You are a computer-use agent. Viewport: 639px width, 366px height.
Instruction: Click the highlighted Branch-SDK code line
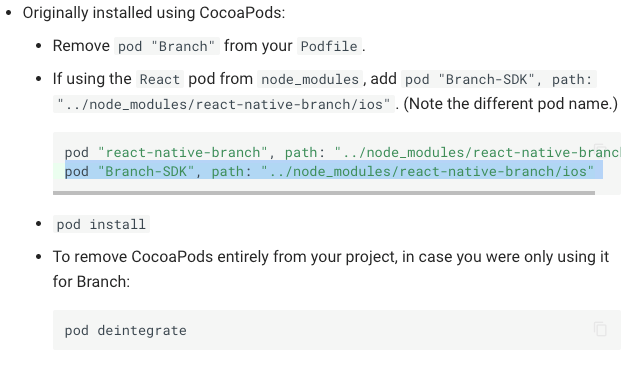pos(334,171)
